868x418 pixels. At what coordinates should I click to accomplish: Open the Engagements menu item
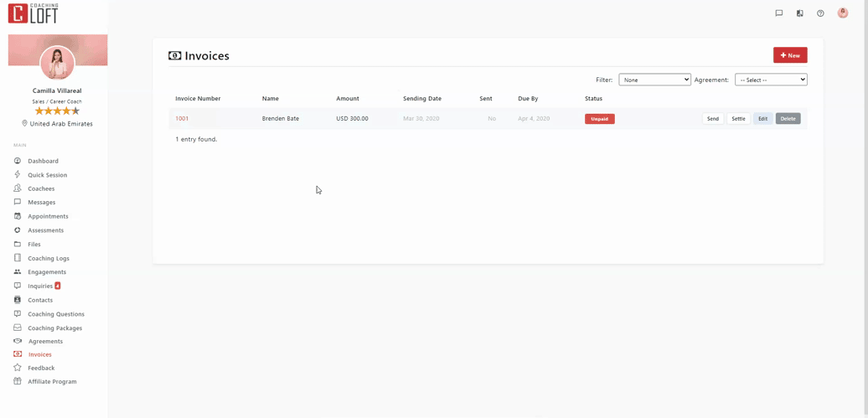(47, 272)
